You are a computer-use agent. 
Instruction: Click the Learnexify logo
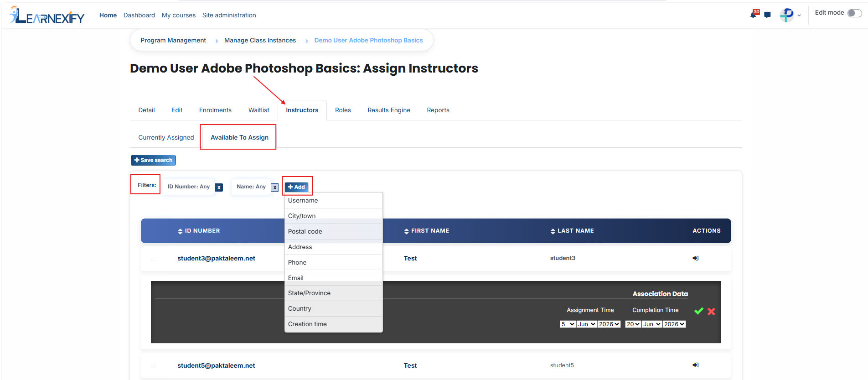(47, 15)
